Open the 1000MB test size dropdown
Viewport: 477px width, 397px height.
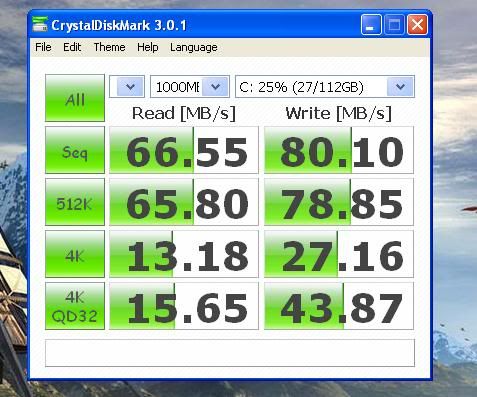[190, 87]
